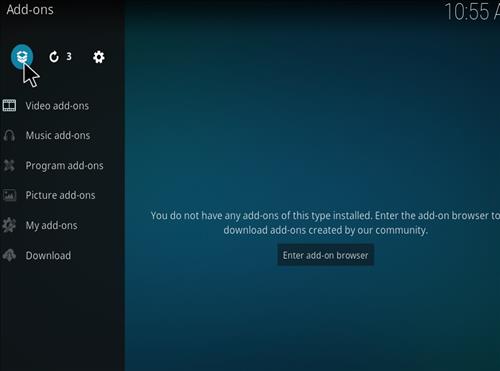This screenshot has height=371, width=500.
Task: Click the Program add-ons icon
Action: [9, 165]
